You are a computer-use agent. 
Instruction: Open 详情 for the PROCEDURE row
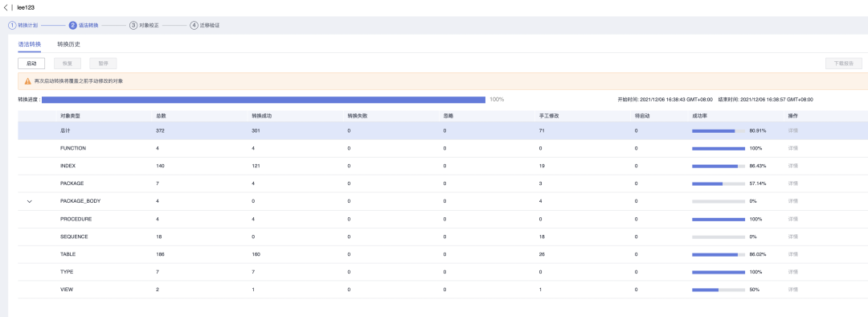click(x=792, y=219)
